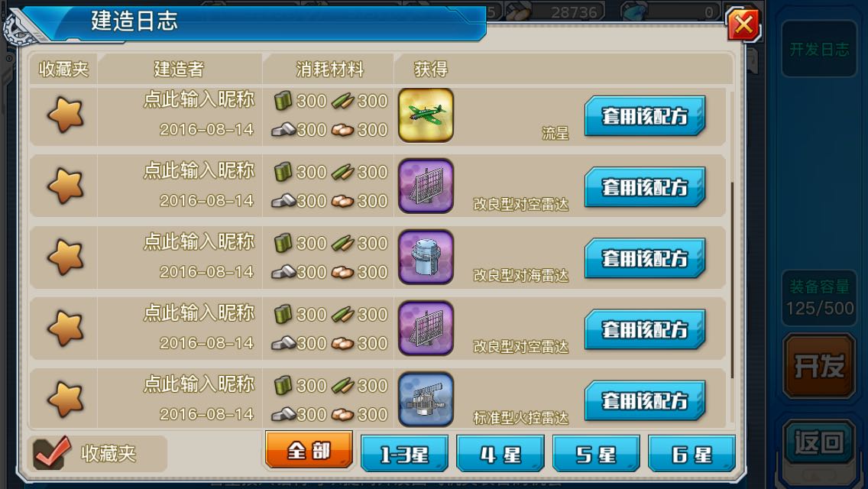Click the 流星 green airplane equipment icon
This screenshot has height=489, width=868.
pyautogui.click(x=426, y=115)
